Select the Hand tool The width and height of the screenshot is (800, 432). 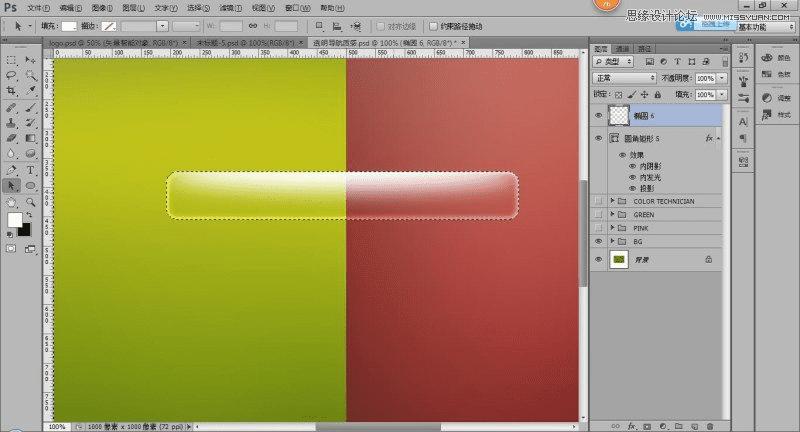tap(11, 202)
